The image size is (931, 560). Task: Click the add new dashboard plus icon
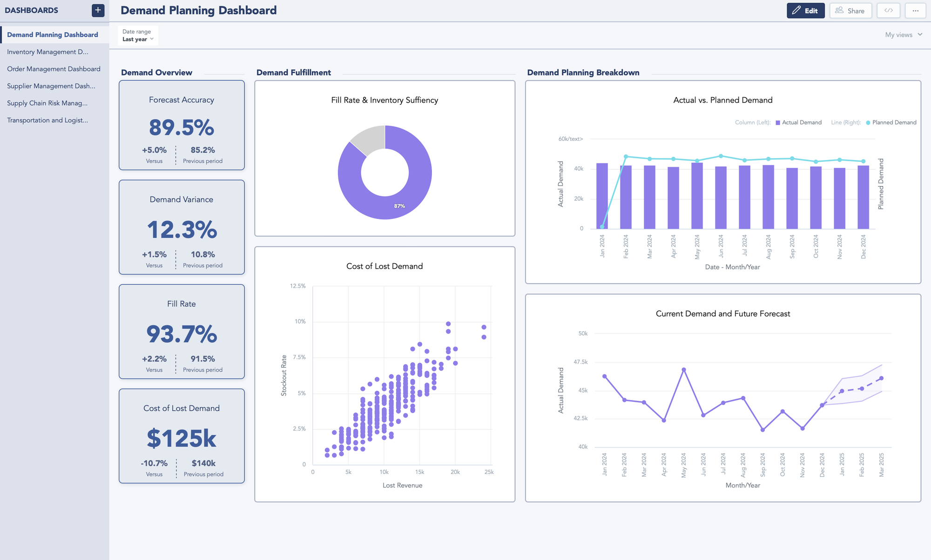click(x=98, y=10)
